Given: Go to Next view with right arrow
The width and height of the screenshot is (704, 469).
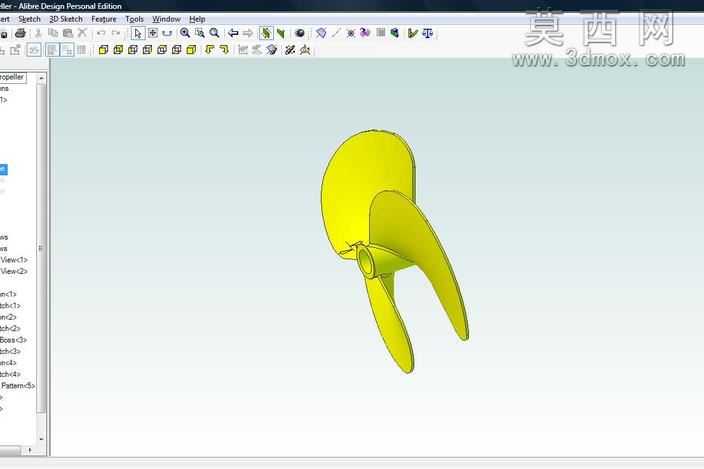Looking at the screenshot, I should 248,33.
